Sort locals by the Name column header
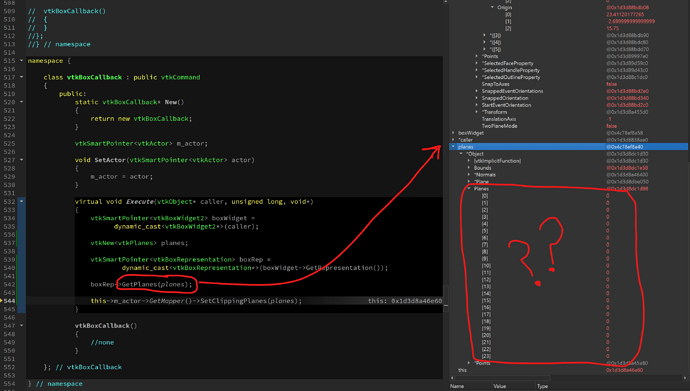Image resolution: width=690 pixels, height=391 pixels. pyautogui.click(x=457, y=386)
